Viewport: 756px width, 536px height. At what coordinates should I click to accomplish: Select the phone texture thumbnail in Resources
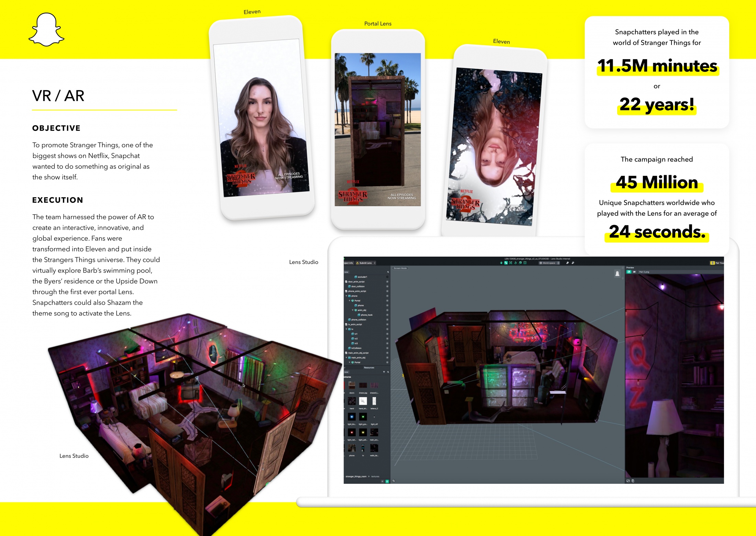coord(352,448)
